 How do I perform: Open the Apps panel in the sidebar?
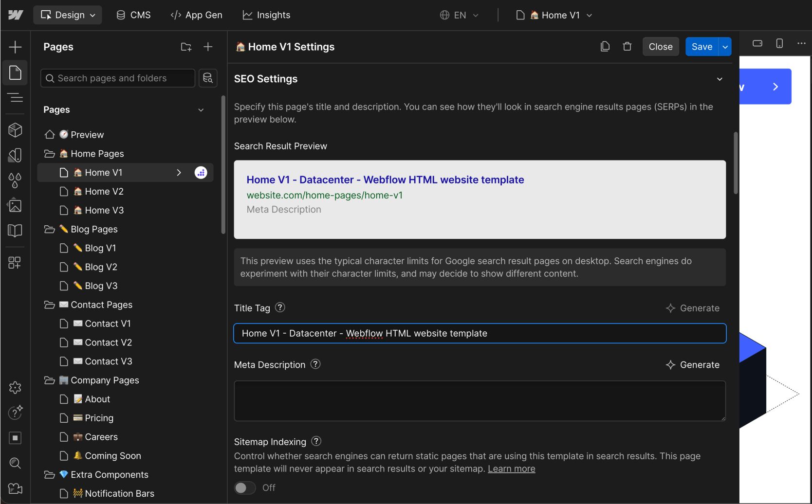click(15, 263)
